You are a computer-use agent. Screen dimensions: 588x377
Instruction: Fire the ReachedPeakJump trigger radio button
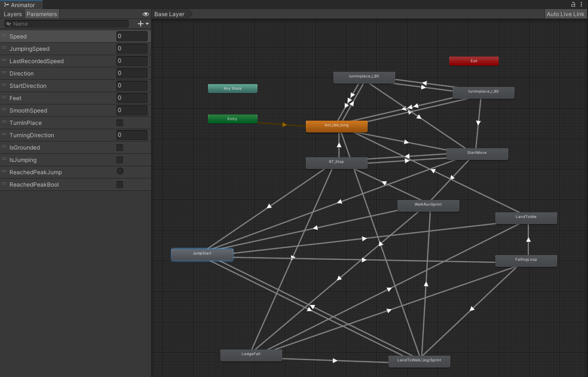pos(120,171)
